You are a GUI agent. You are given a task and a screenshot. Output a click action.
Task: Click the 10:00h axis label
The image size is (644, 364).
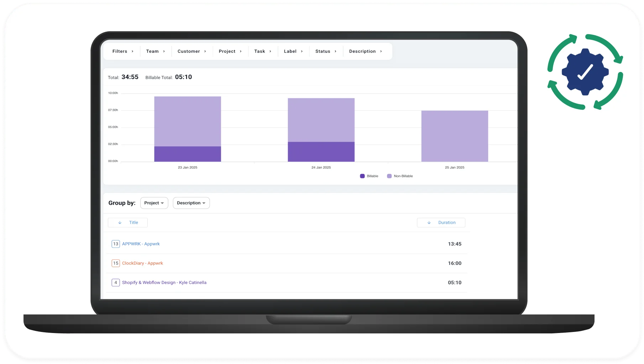113,93
